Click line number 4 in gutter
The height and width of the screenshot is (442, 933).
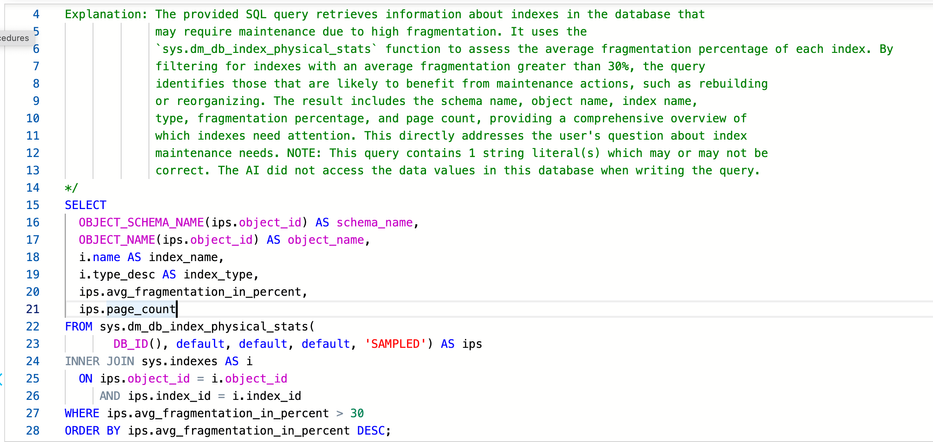pos(36,14)
